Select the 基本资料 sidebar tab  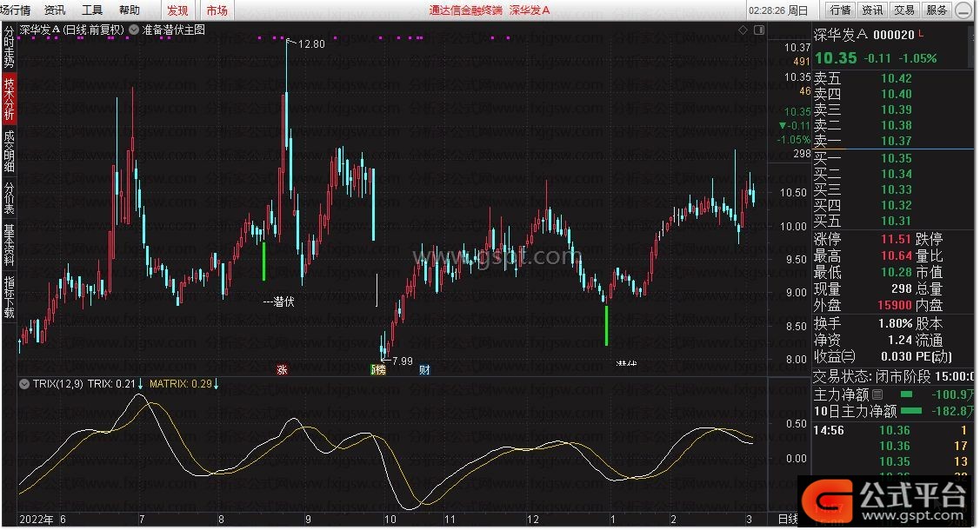(x=9, y=245)
